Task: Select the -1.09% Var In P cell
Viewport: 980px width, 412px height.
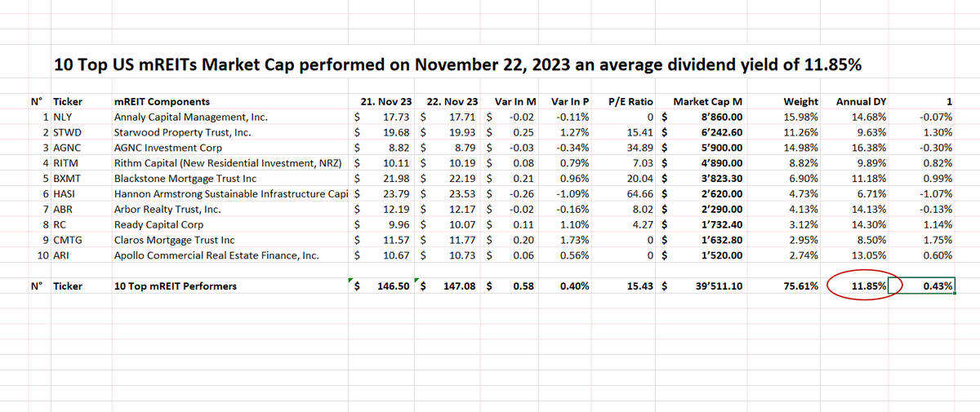Action: [x=573, y=193]
